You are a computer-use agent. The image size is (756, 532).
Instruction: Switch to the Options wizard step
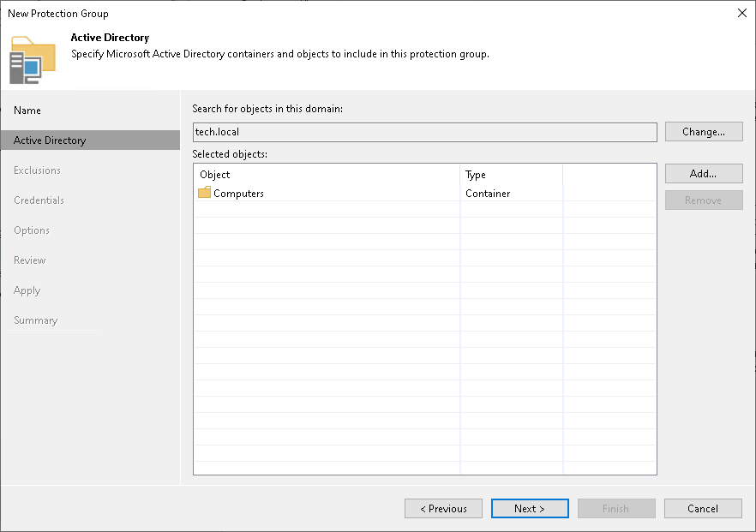[x=31, y=230]
